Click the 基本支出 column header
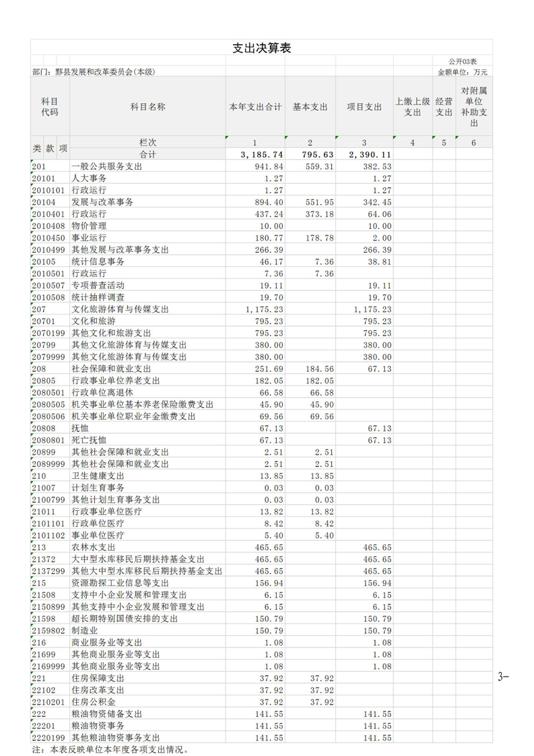The height and width of the screenshot is (756, 534). pyautogui.click(x=310, y=106)
